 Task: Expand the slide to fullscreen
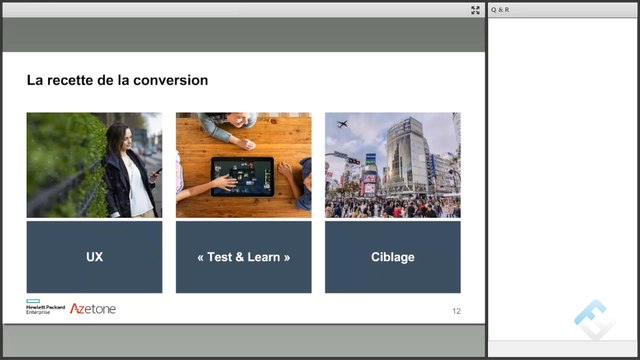click(x=475, y=10)
